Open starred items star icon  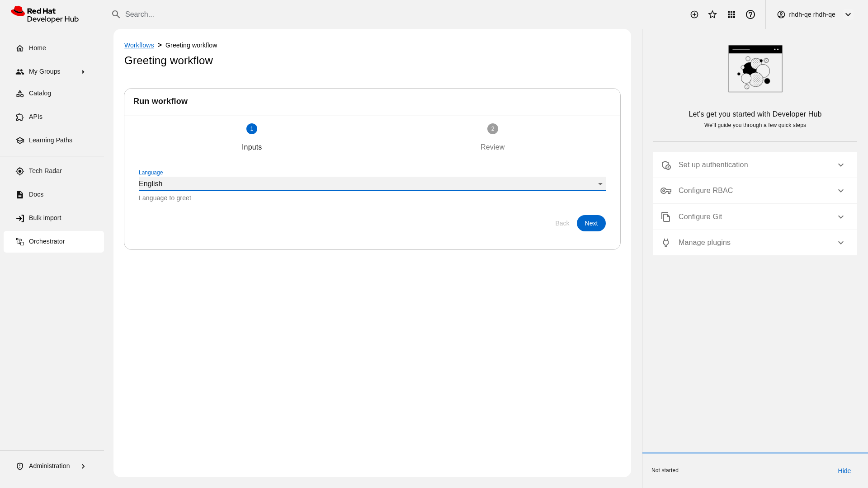[x=712, y=14]
